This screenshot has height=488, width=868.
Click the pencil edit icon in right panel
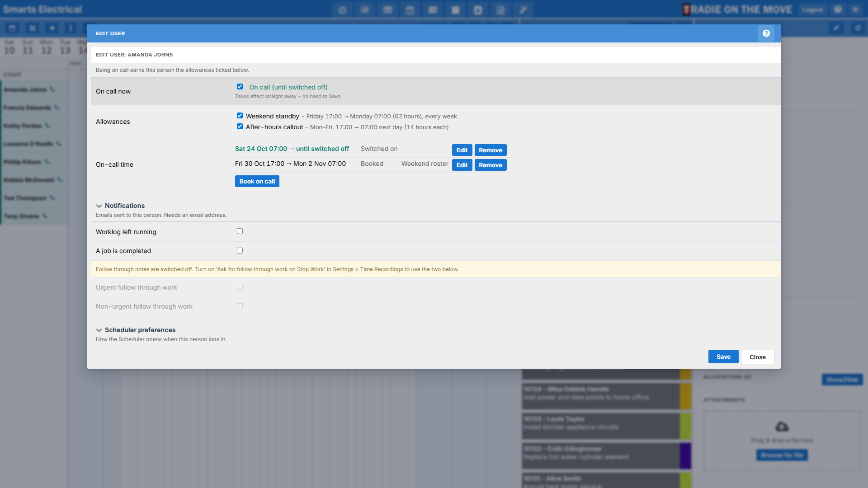pos(836,28)
